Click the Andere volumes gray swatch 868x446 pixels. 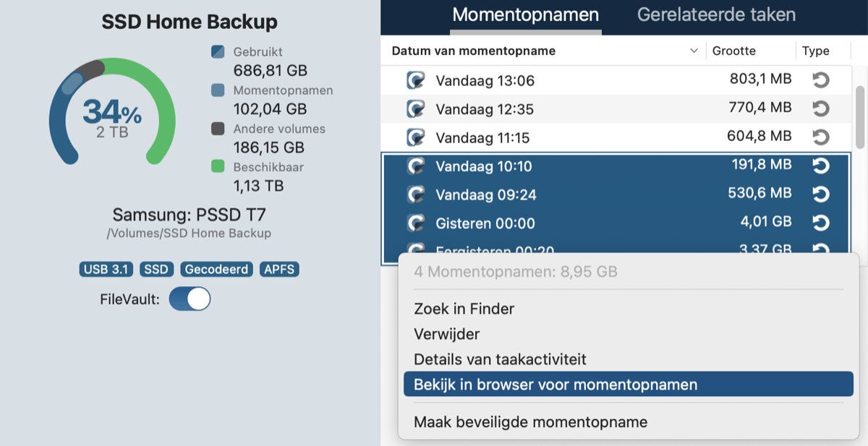tap(218, 129)
